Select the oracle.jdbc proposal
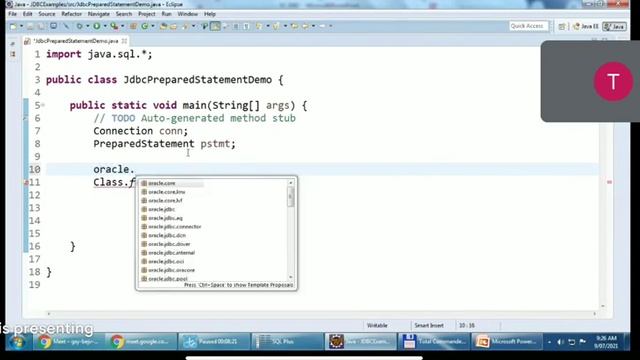This screenshot has width=640, height=360. tap(162, 209)
